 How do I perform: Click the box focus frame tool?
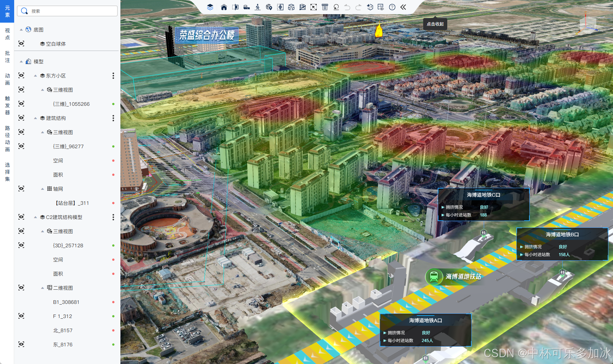(280, 7)
